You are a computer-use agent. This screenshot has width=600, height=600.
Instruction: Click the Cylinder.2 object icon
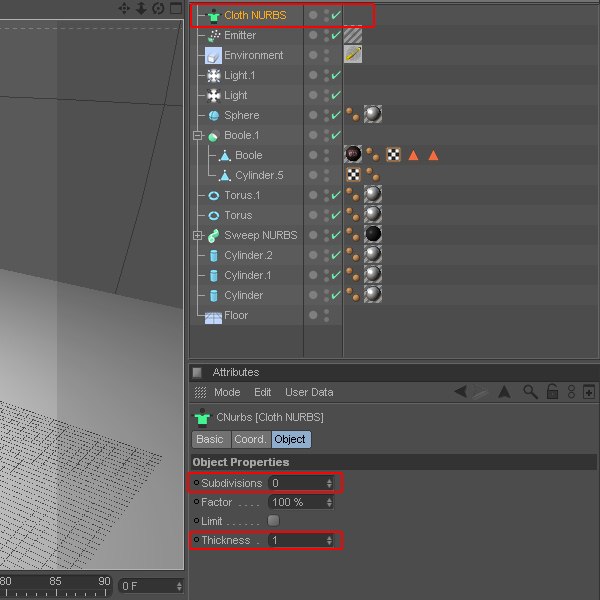pos(214,255)
